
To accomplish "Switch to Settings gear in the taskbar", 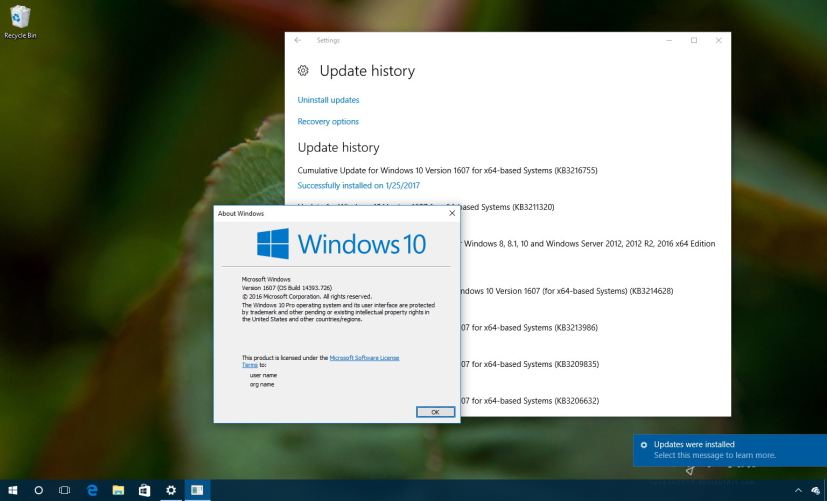I will click(x=171, y=490).
